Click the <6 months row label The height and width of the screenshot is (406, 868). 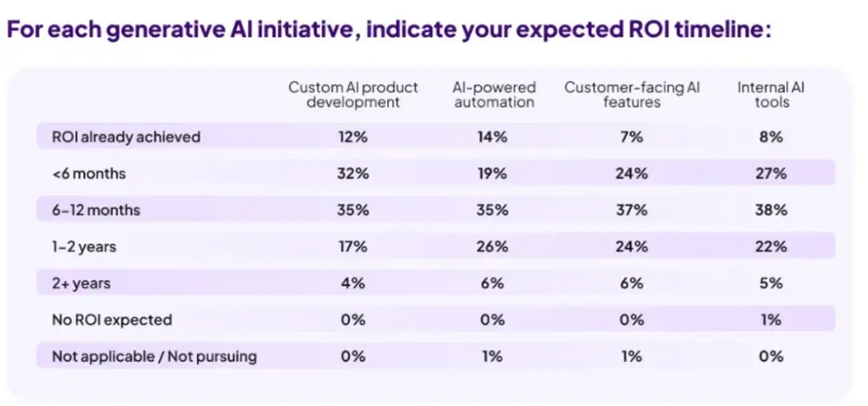click(89, 174)
